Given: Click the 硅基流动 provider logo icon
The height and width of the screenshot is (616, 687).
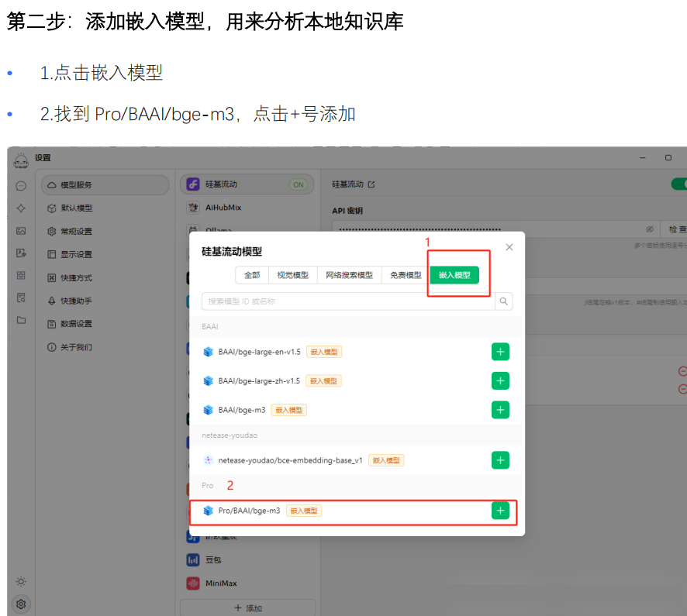Looking at the screenshot, I should [192, 184].
